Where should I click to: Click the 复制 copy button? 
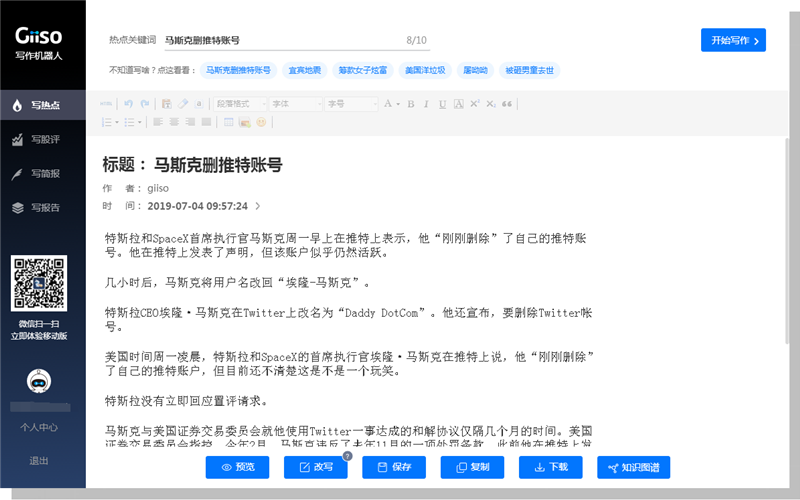click(472, 467)
